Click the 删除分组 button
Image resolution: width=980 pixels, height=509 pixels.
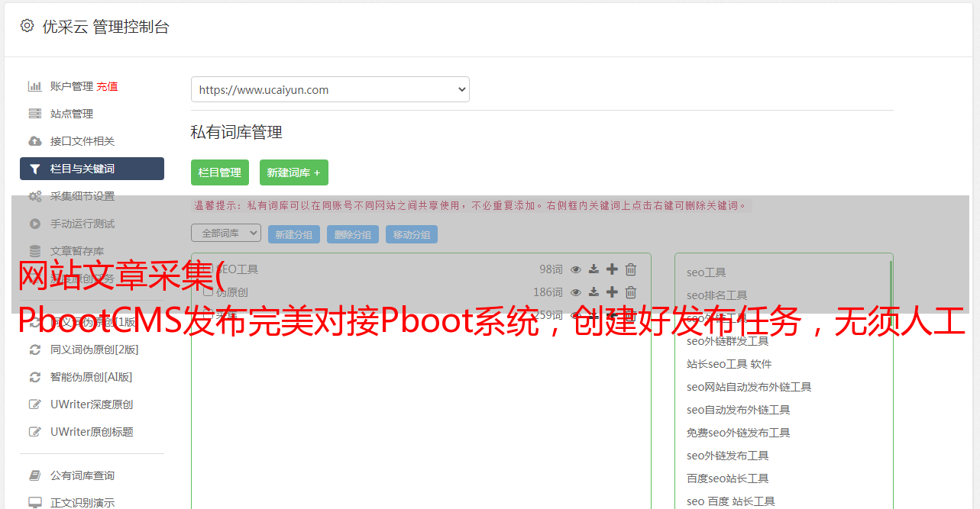353,234
